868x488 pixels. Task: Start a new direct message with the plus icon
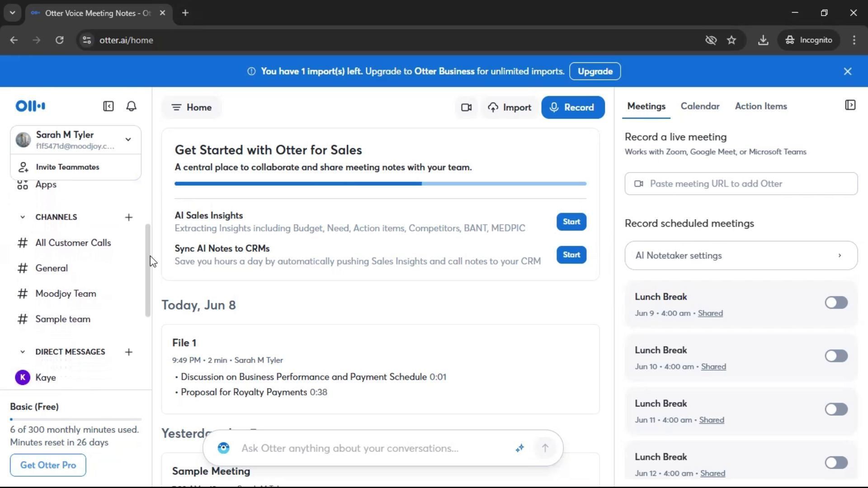click(x=128, y=352)
